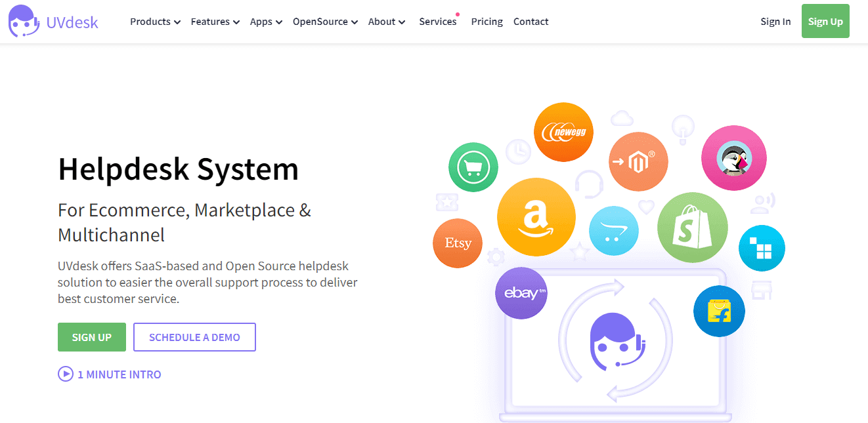Click the PrestaShop icon
The image size is (868, 423).
click(x=733, y=158)
